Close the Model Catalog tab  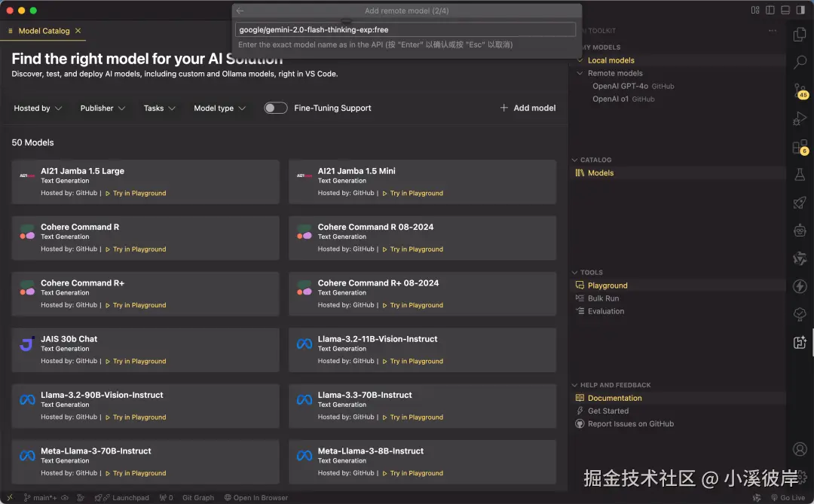click(x=78, y=31)
